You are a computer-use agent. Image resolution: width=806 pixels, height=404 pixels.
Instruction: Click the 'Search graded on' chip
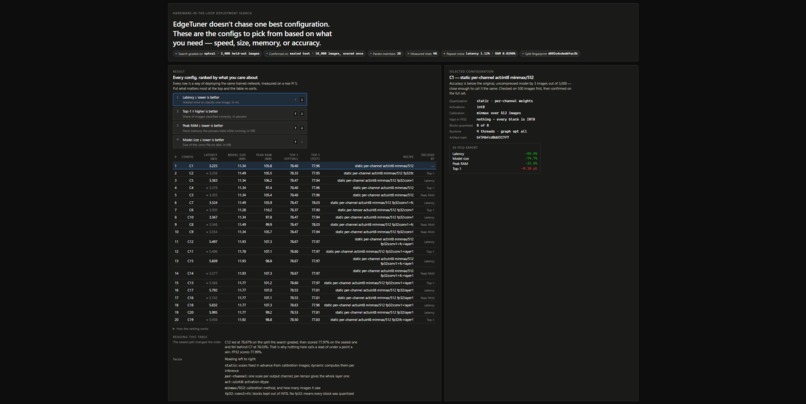[x=217, y=53]
